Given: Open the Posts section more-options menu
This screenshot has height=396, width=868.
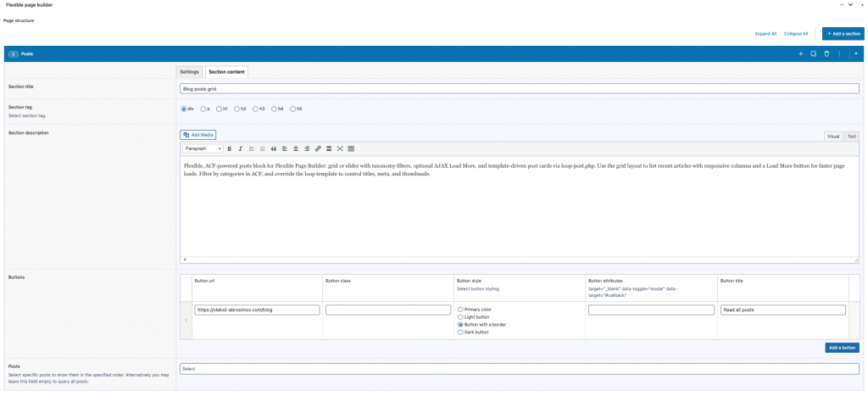Looking at the screenshot, I should tap(839, 53).
